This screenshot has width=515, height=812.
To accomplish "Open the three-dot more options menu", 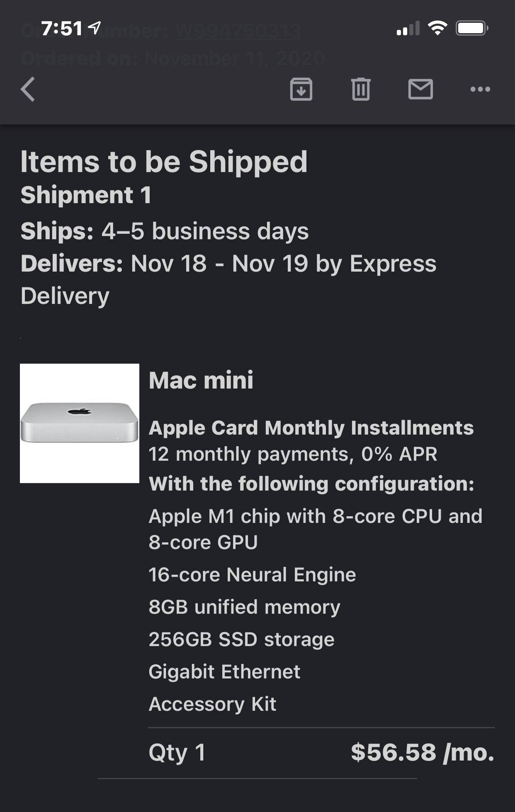I will pos(480,89).
